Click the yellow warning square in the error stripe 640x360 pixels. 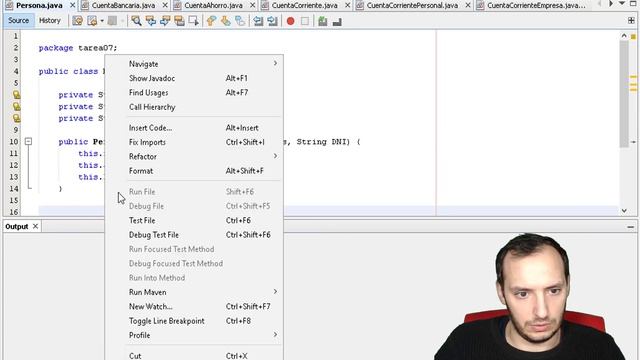point(633,37)
